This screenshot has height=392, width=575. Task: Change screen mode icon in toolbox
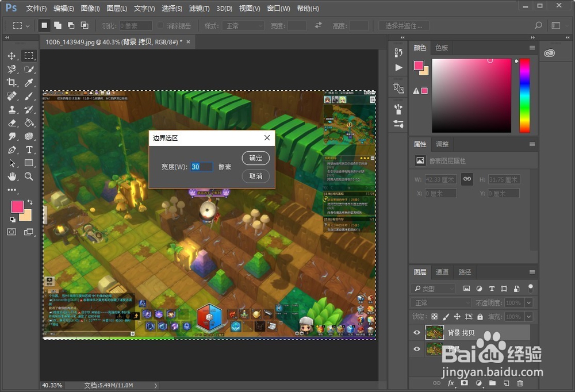[x=29, y=232]
